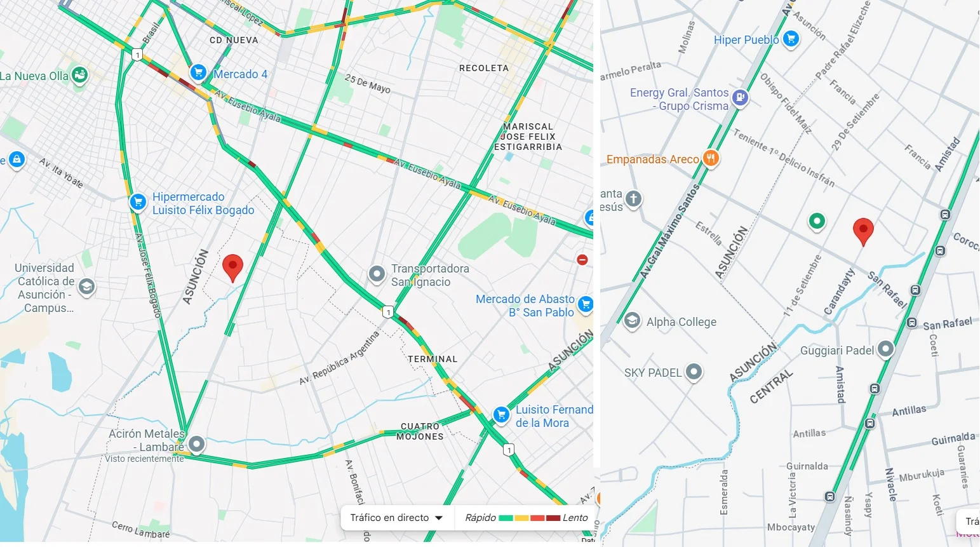
Task: Select Mercado de Abasto San Pablo icon
Action: (x=586, y=304)
